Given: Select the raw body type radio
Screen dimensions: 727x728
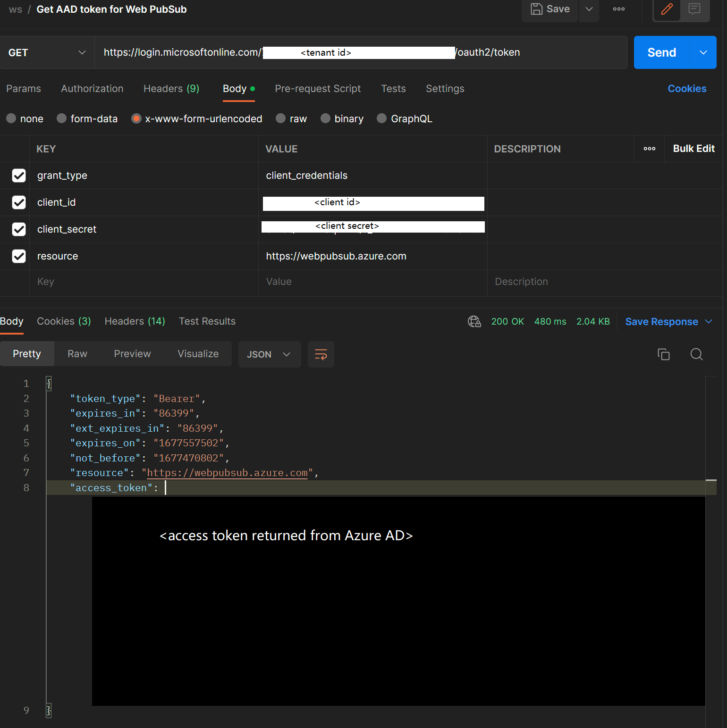Looking at the screenshot, I should pyautogui.click(x=281, y=118).
